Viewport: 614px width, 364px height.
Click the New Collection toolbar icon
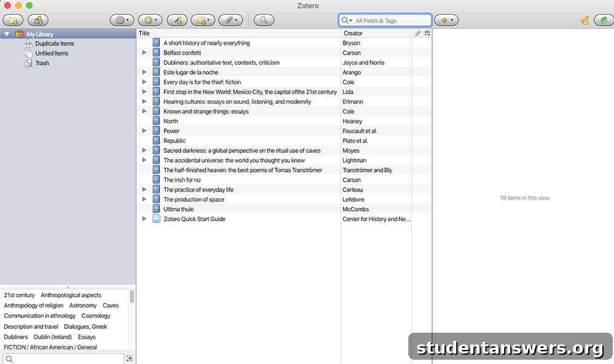click(x=13, y=20)
